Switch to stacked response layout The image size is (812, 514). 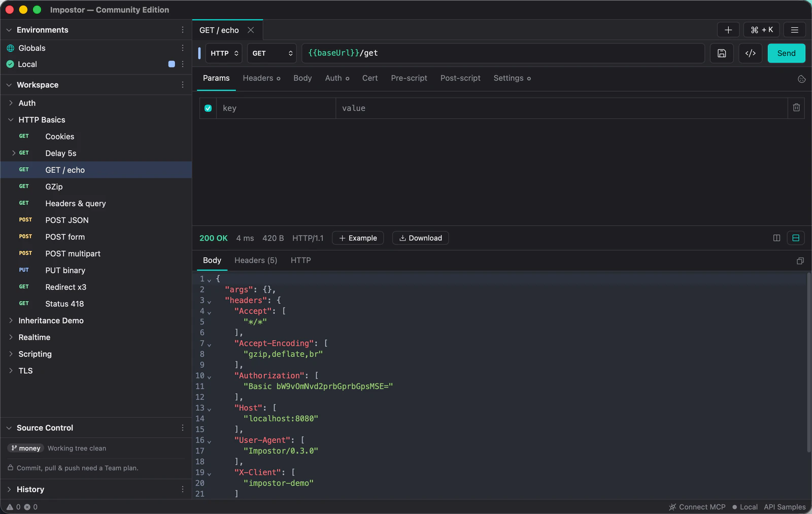click(796, 238)
